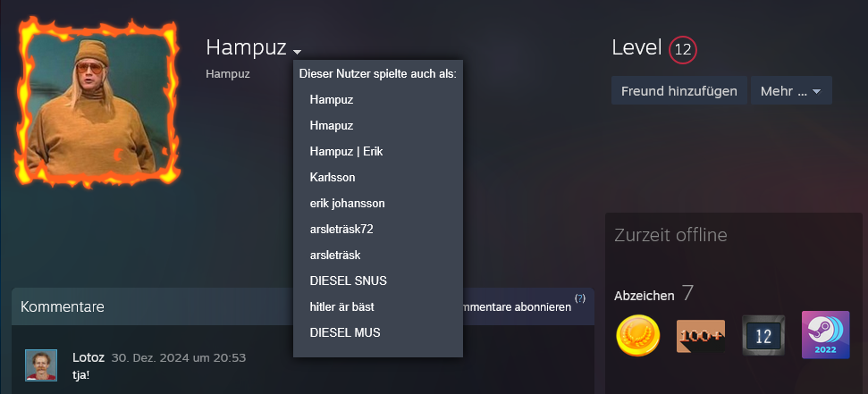Image resolution: width=868 pixels, height=394 pixels.
Task: Open the Steam 2022 replay badge
Action: [x=825, y=335]
